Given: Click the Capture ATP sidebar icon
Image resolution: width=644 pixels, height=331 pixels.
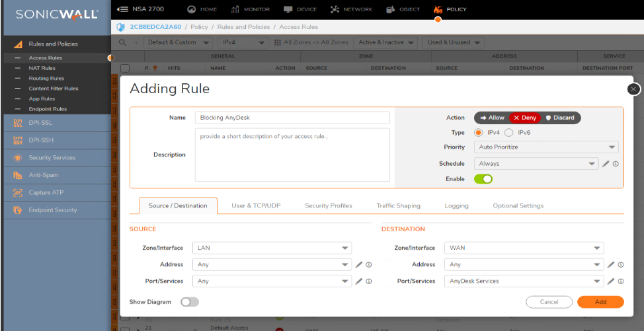Looking at the screenshot, I should (x=17, y=193).
